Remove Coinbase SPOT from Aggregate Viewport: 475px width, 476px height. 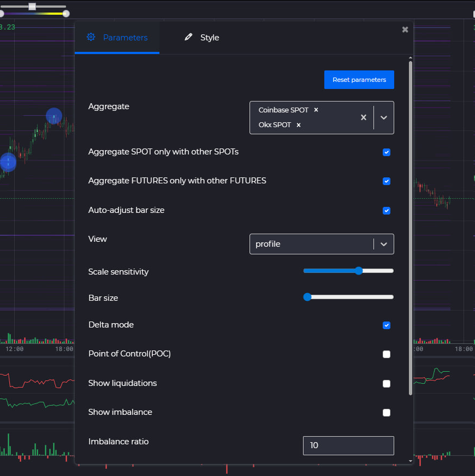(316, 110)
